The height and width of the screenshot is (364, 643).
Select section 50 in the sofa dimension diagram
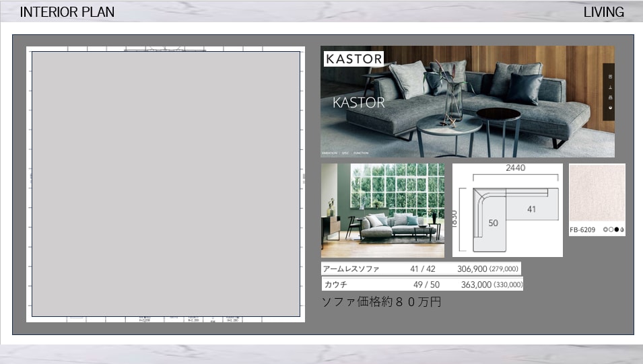click(x=493, y=223)
